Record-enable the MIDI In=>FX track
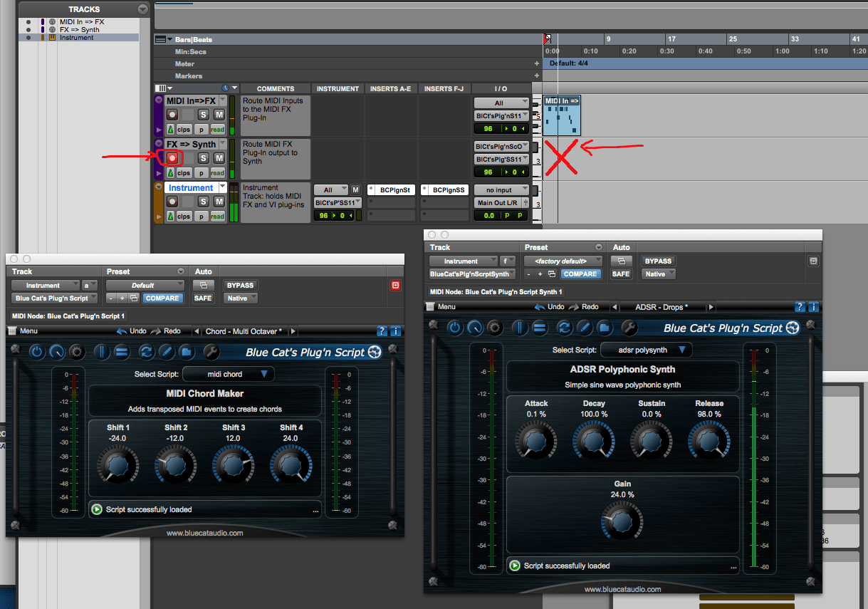Image resolution: width=868 pixels, height=609 pixels. coord(172,115)
